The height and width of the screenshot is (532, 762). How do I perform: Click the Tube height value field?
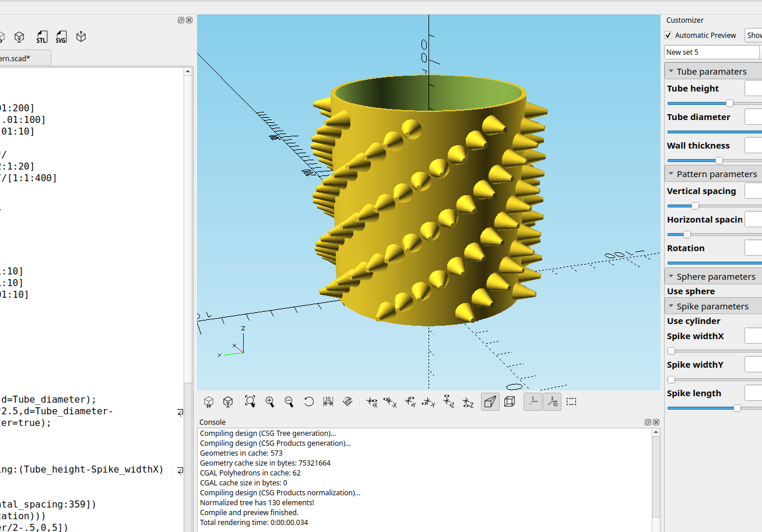point(753,89)
